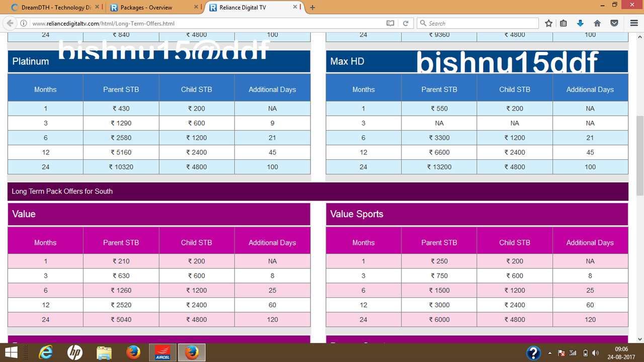Select the ₹ 5040 Value price cell
The height and width of the screenshot is (362, 644).
[x=121, y=319]
